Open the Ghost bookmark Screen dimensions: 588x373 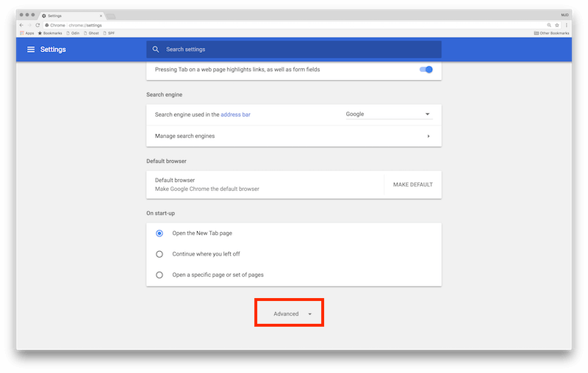pyautogui.click(x=91, y=33)
